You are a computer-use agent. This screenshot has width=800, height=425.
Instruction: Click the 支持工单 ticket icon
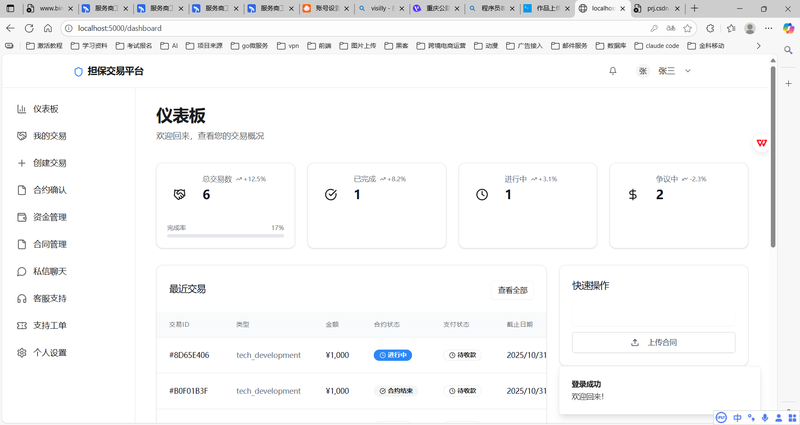pyautogui.click(x=22, y=325)
